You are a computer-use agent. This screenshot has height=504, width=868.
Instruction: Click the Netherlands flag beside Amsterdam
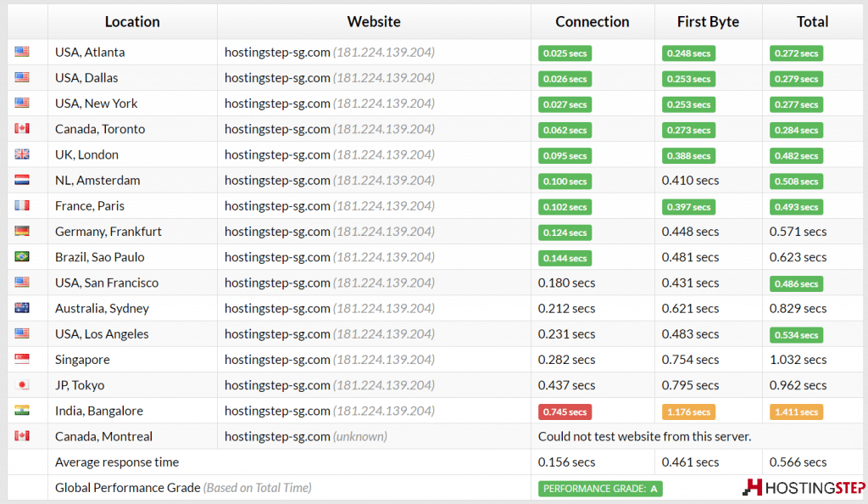(22, 180)
